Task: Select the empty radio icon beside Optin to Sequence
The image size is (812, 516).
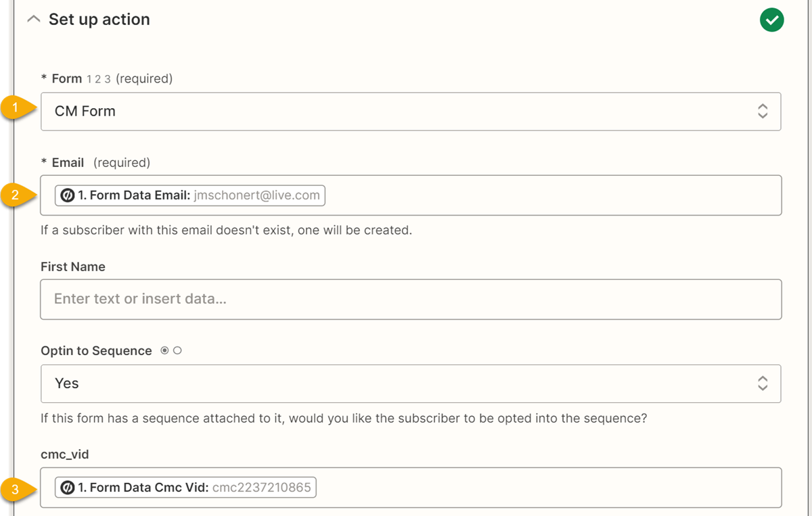Action: [177, 351]
